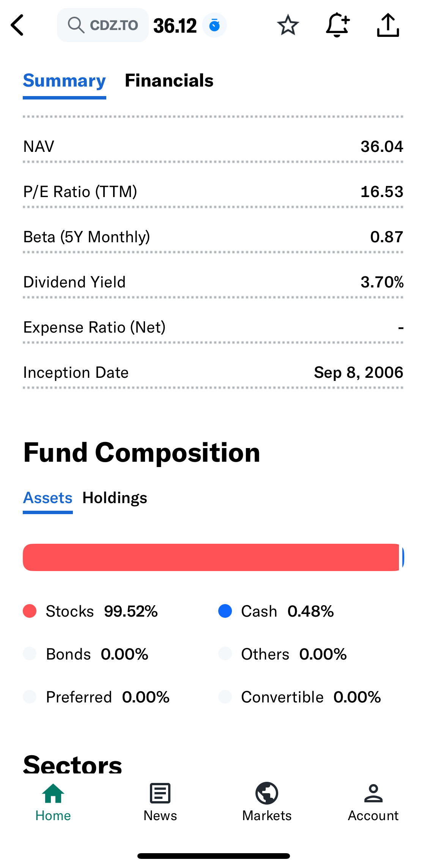Open Markets globe in bottom bar

pyautogui.click(x=267, y=802)
